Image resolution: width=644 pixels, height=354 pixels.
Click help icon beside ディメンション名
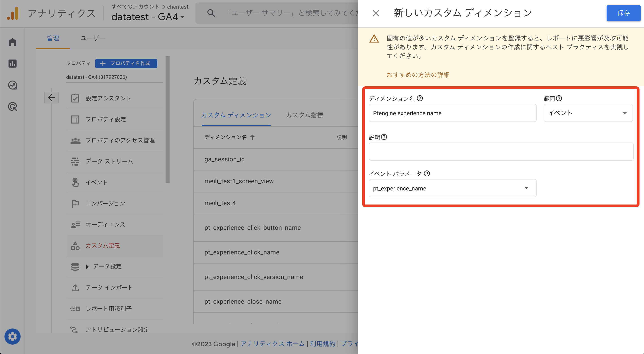[420, 98]
